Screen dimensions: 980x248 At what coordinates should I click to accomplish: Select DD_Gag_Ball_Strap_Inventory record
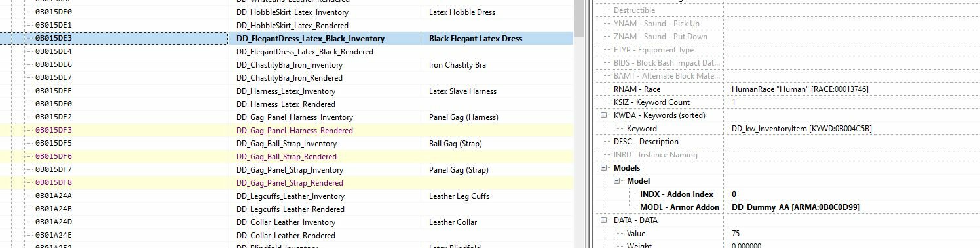pos(286,144)
